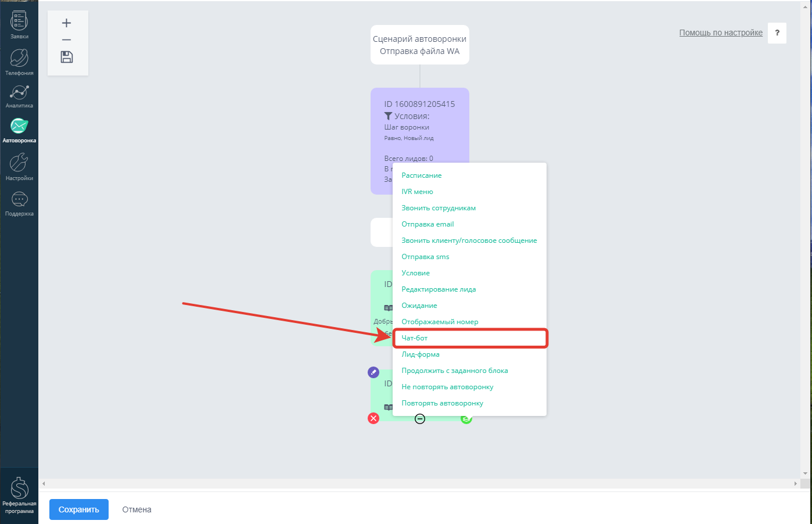Open the Автоворонка sidebar section
The image size is (812, 524).
tap(19, 130)
